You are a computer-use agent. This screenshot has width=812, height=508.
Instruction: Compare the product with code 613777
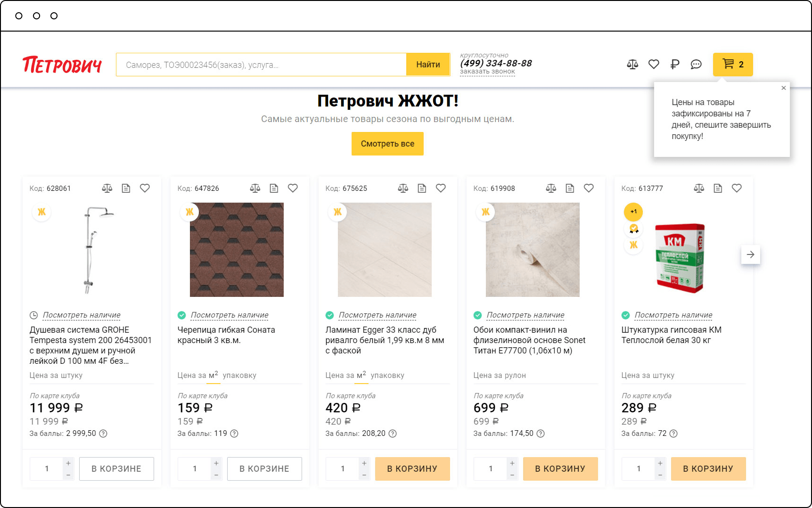tap(699, 188)
